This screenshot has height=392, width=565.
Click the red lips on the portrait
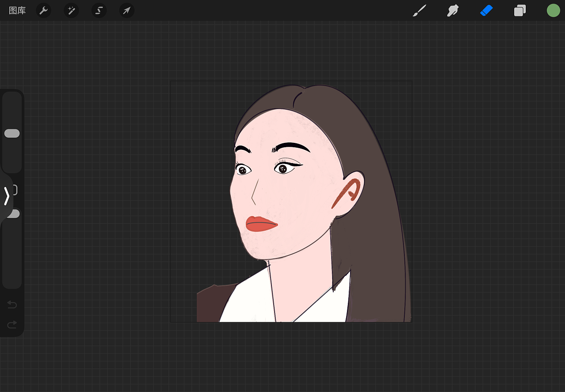(x=261, y=224)
